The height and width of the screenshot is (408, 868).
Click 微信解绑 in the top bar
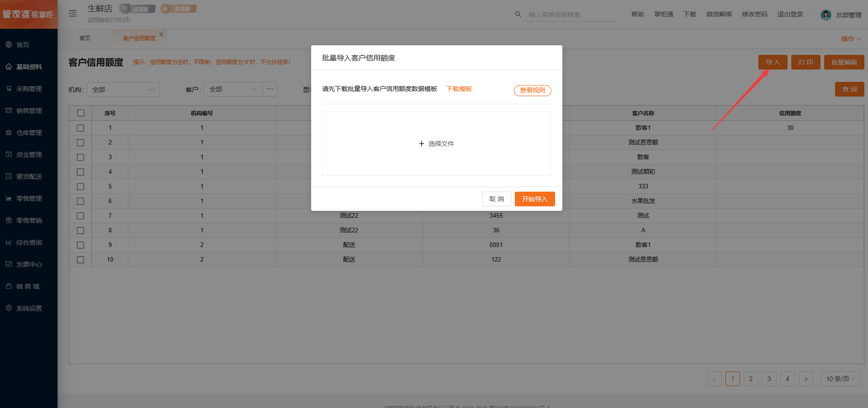pos(719,14)
